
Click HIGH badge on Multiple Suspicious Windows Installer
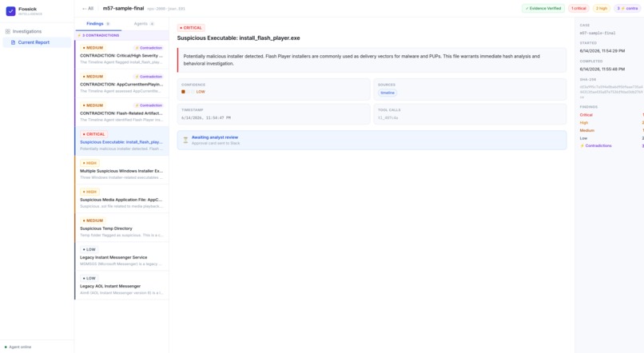89,164
